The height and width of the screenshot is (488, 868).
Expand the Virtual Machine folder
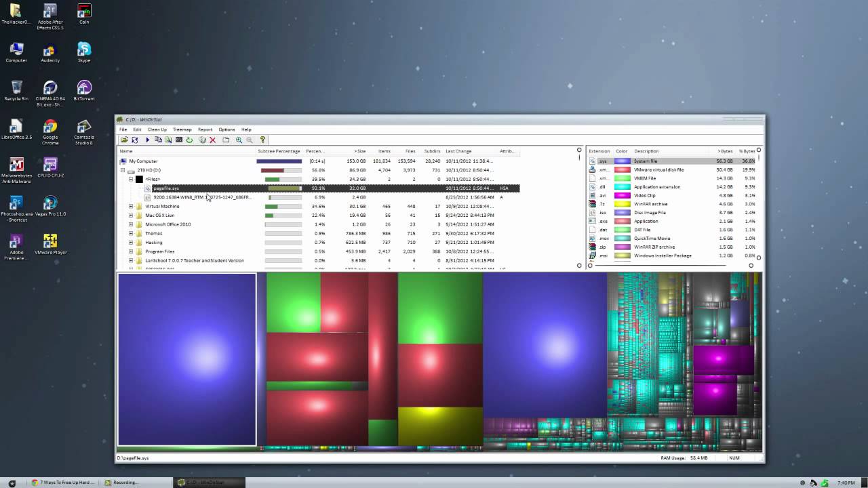click(x=131, y=206)
